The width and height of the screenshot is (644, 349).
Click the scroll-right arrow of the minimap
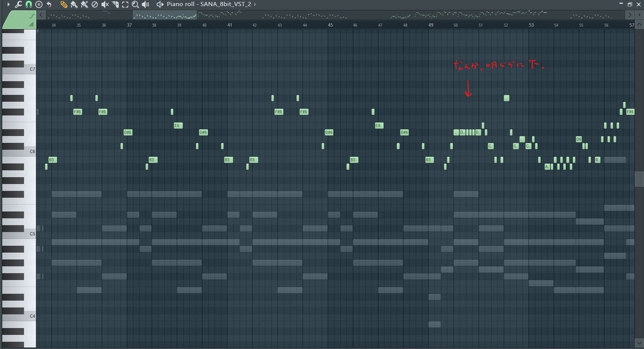(630, 14)
